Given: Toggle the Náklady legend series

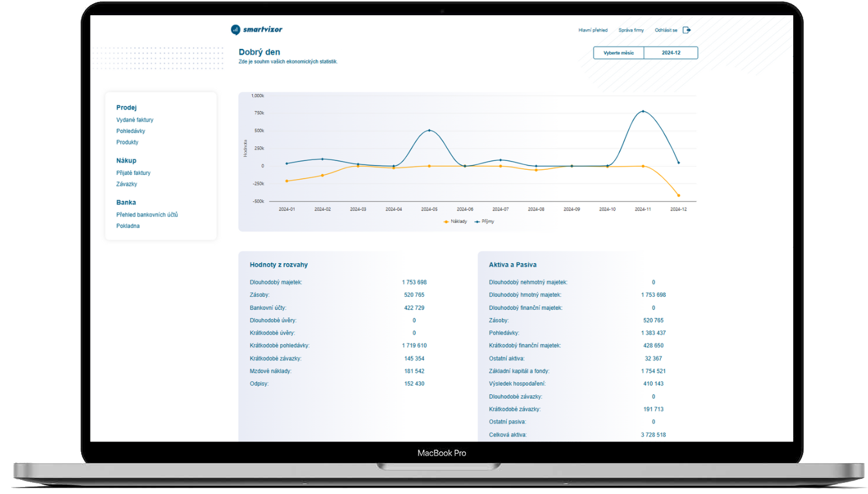Looking at the screenshot, I should coord(455,222).
